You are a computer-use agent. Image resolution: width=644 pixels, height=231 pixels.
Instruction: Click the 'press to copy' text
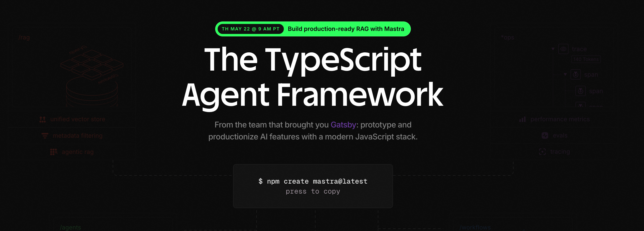click(x=313, y=192)
